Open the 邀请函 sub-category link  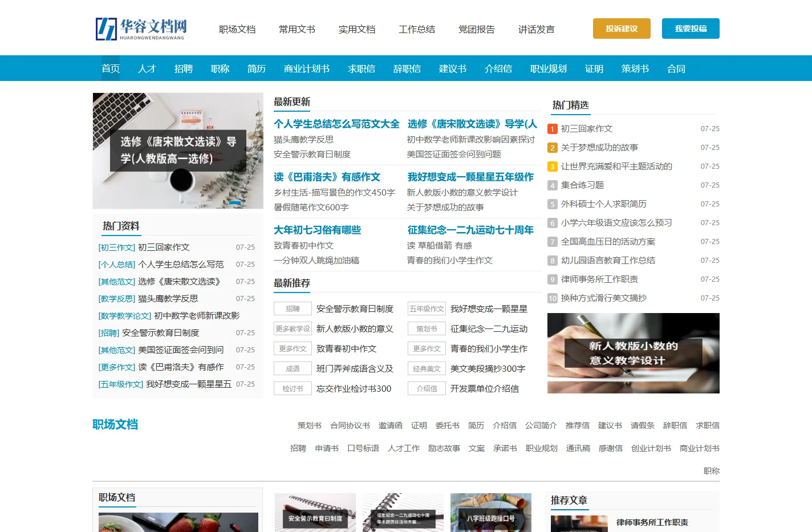pyautogui.click(x=391, y=425)
